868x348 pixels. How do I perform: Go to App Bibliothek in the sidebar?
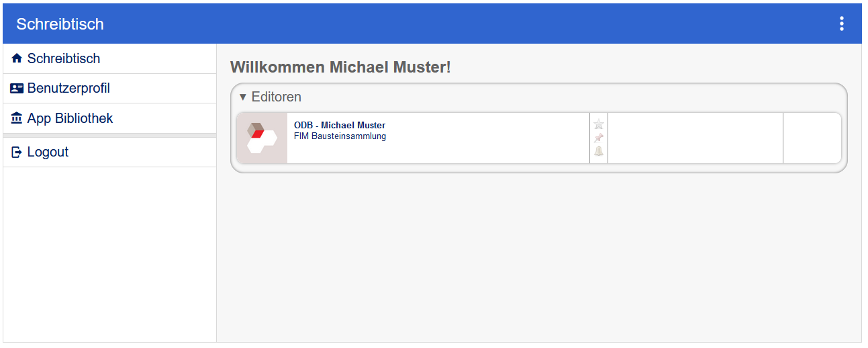pos(70,119)
